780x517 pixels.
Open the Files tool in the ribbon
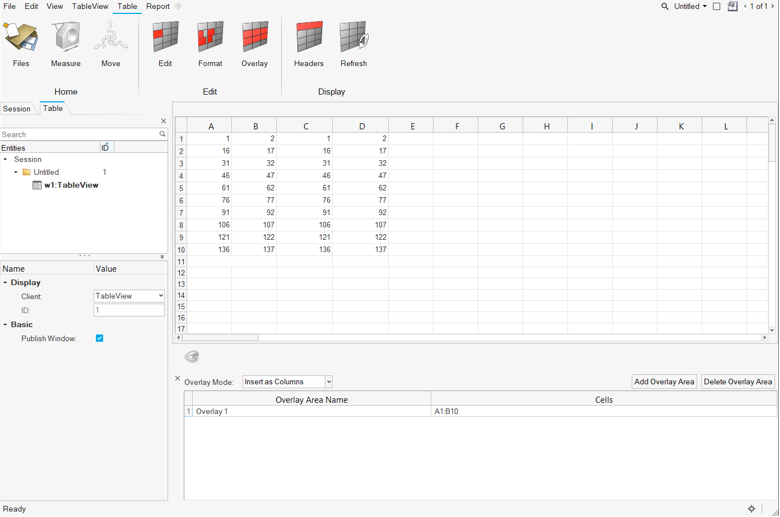coord(21,39)
